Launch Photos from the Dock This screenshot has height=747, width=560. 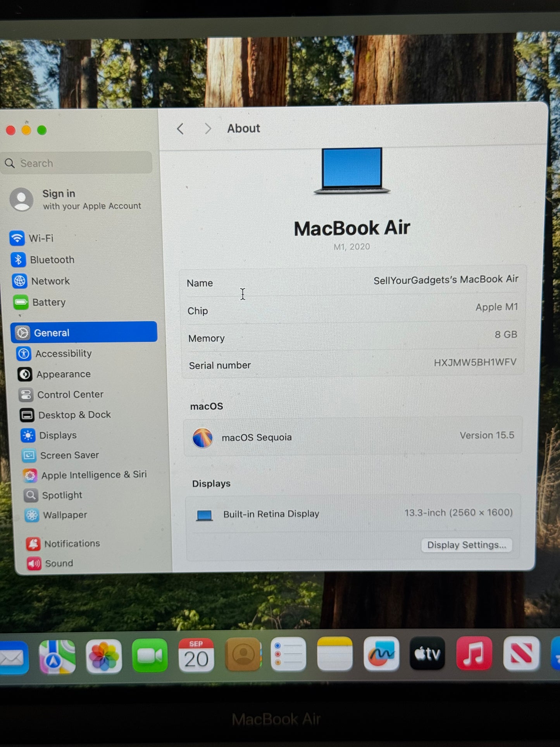coord(104,656)
